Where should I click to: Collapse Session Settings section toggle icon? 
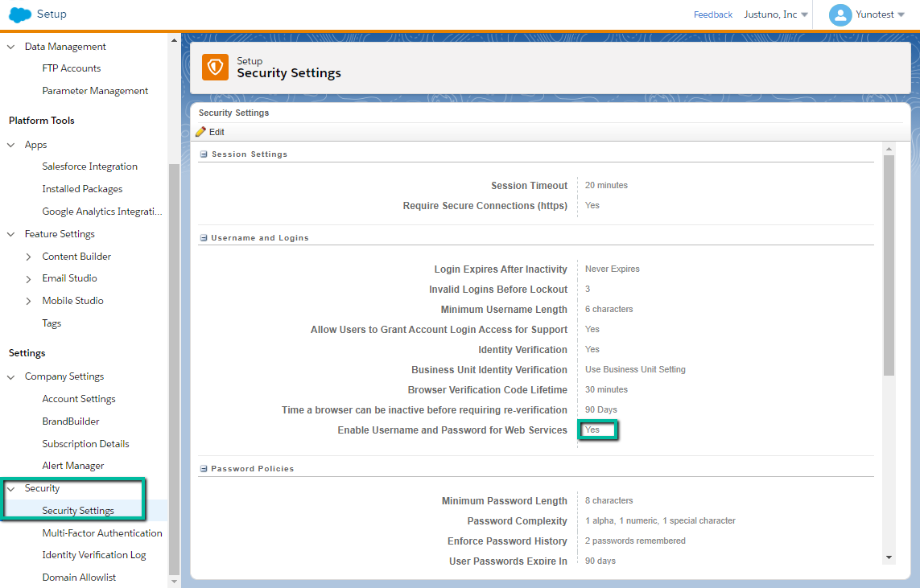(x=204, y=154)
